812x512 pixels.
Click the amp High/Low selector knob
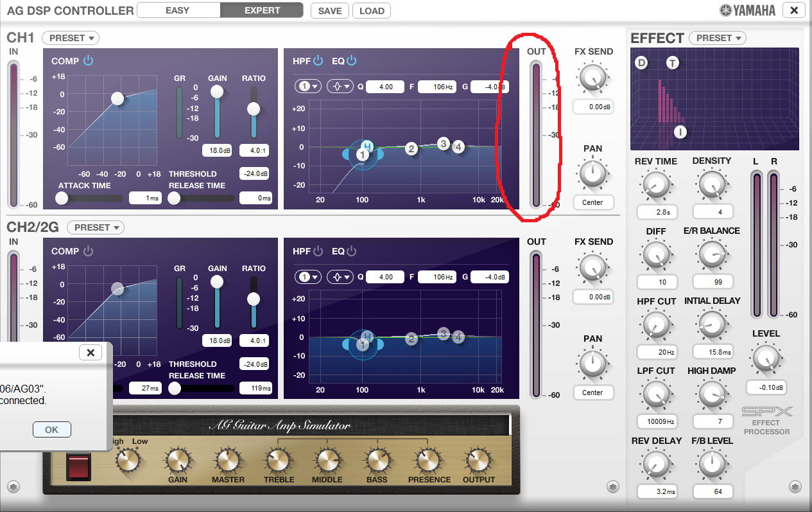(x=127, y=461)
